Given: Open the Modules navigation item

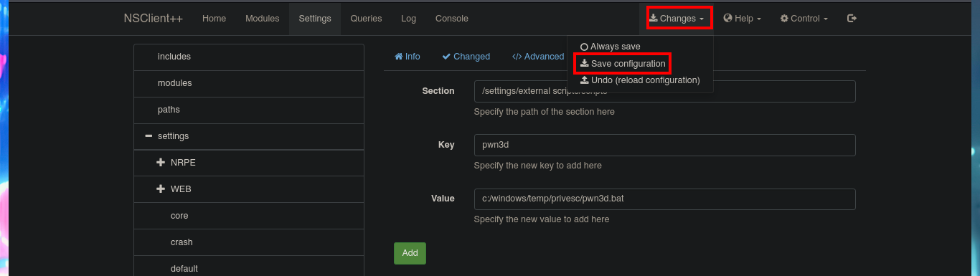Looking at the screenshot, I should [262, 19].
